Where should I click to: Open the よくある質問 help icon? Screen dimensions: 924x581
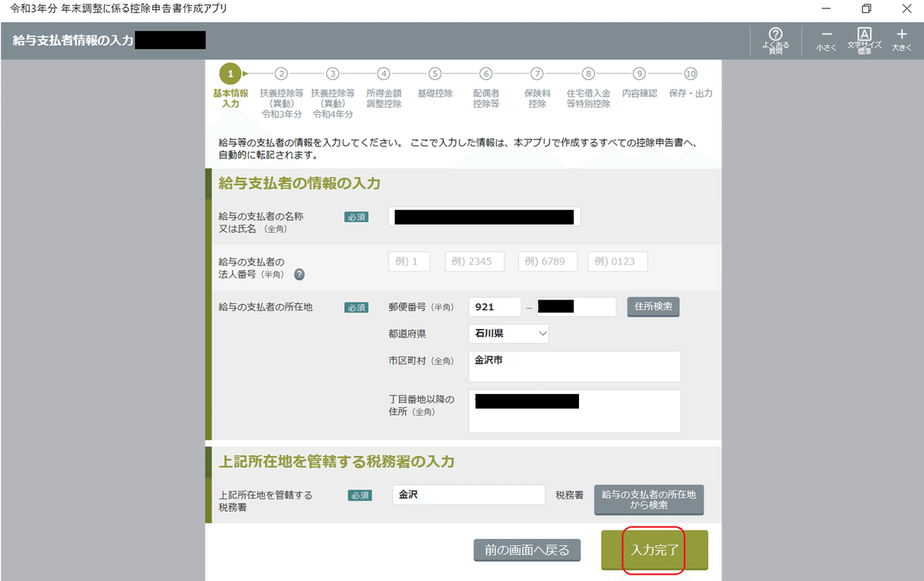pos(775,38)
